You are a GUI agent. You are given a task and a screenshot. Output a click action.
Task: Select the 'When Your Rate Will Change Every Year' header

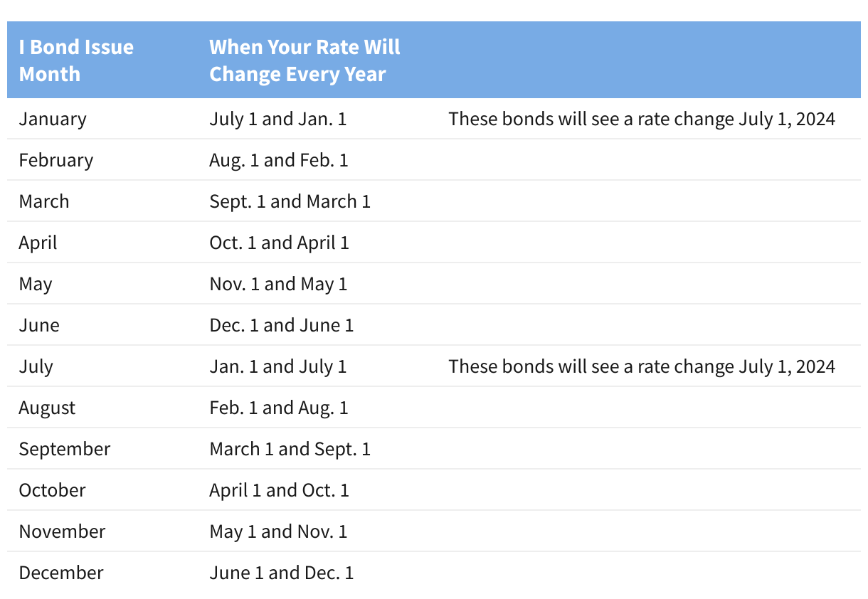pos(305,60)
